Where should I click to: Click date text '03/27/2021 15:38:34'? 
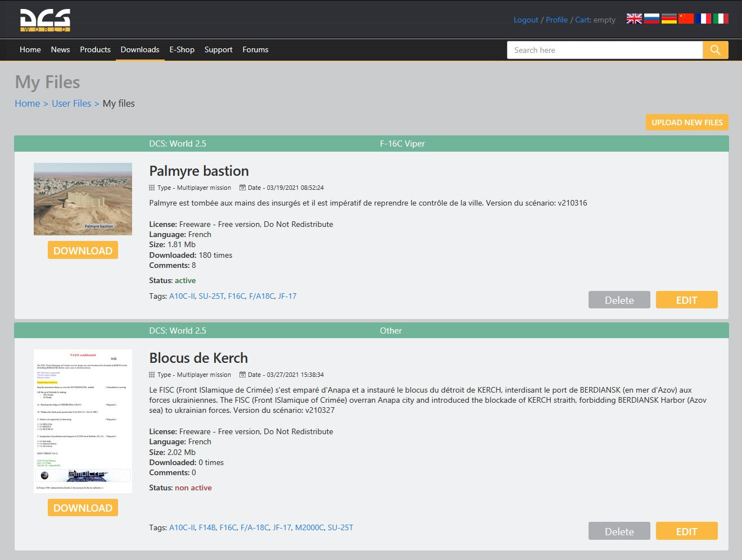[295, 375]
